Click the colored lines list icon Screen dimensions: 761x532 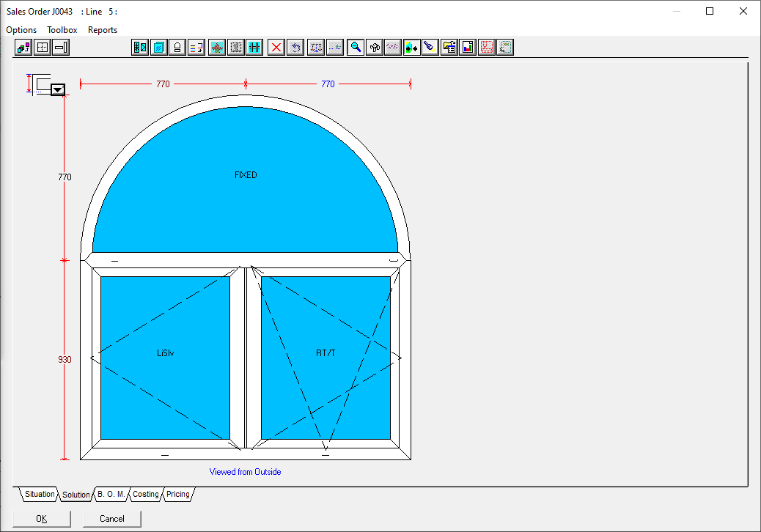pyautogui.click(x=196, y=48)
